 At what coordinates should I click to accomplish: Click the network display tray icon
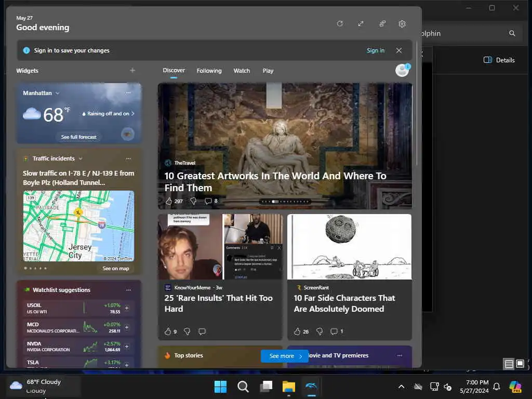pyautogui.click(x=434, y=387)
